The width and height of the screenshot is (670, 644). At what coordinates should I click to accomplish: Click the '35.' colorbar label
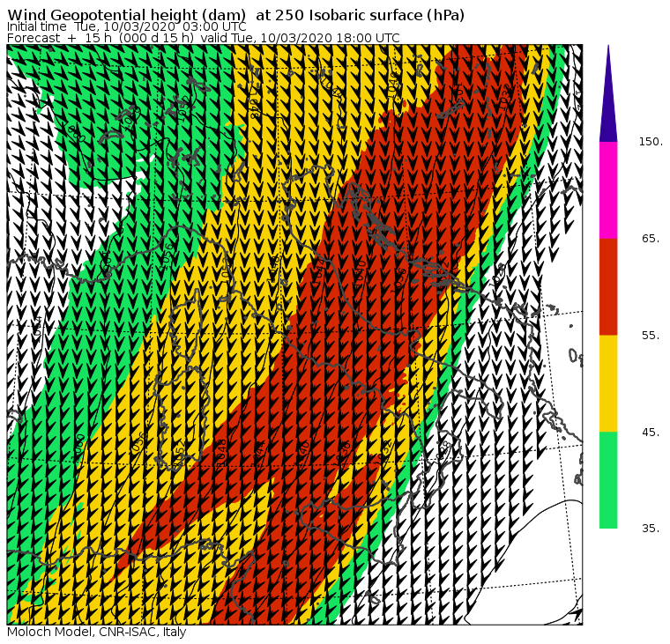(651, 529)
